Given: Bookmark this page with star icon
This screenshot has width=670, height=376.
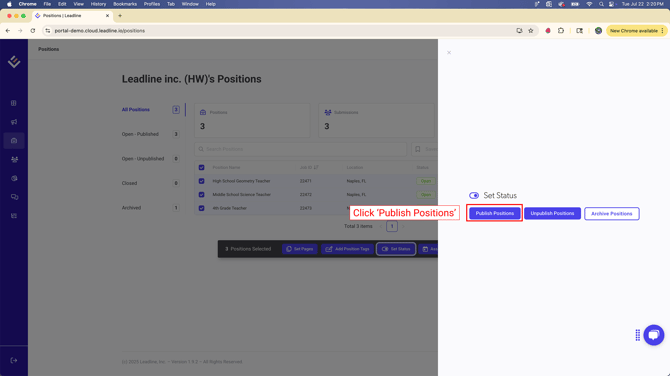Looking at the screenshot, I should click(531, 31).
